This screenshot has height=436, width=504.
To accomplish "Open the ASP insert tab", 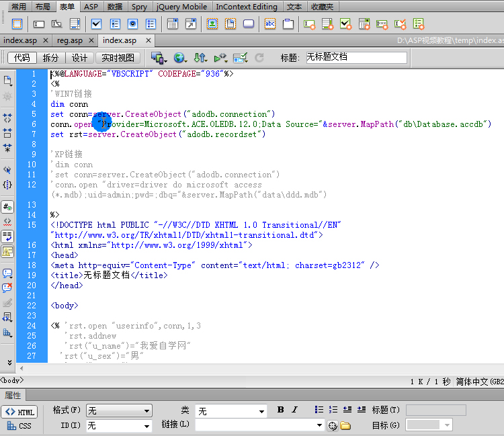I will click(91, 7).
